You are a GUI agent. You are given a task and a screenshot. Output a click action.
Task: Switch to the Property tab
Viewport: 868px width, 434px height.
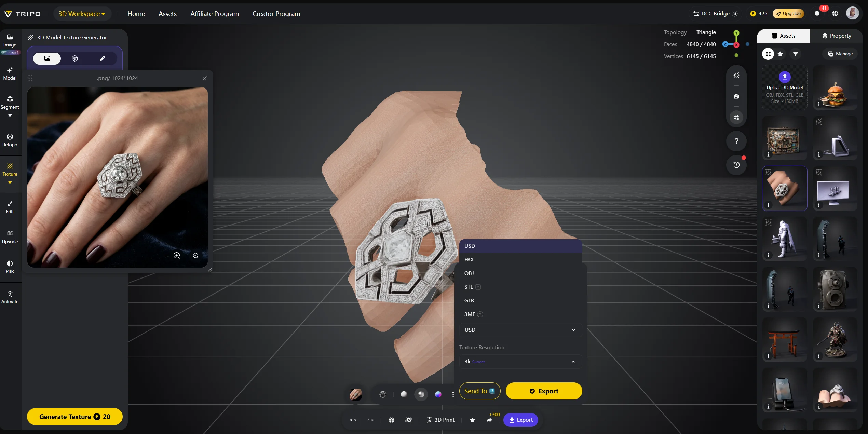coord(836,36)
